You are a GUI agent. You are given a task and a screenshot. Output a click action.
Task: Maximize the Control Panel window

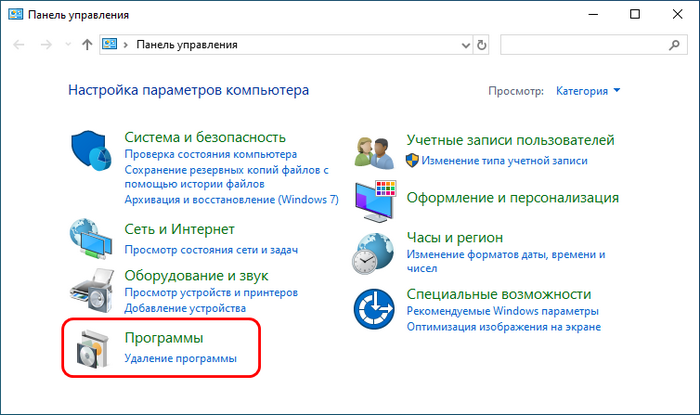coord(635,14)
